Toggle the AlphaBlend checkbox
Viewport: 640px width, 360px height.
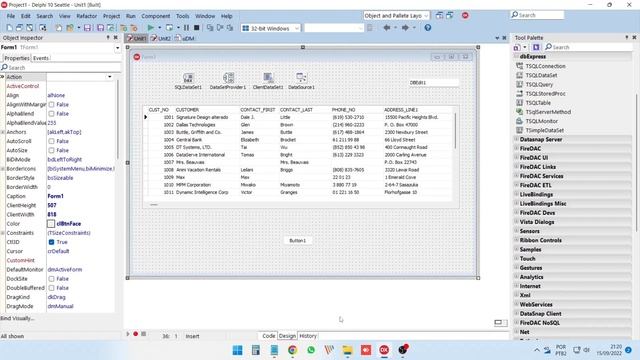click(51, 113)
